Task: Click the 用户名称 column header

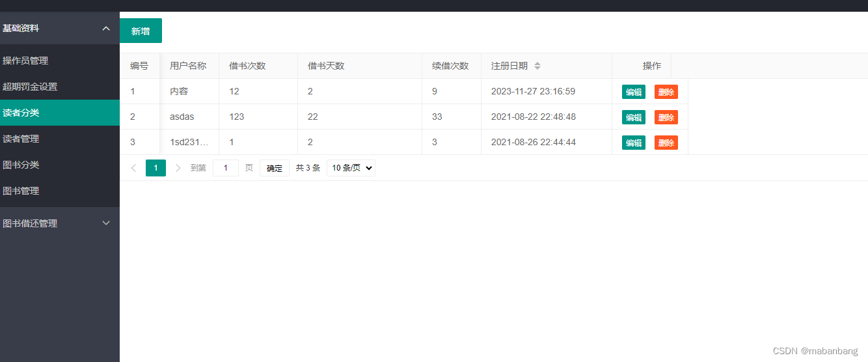Action: pos(188,66)
